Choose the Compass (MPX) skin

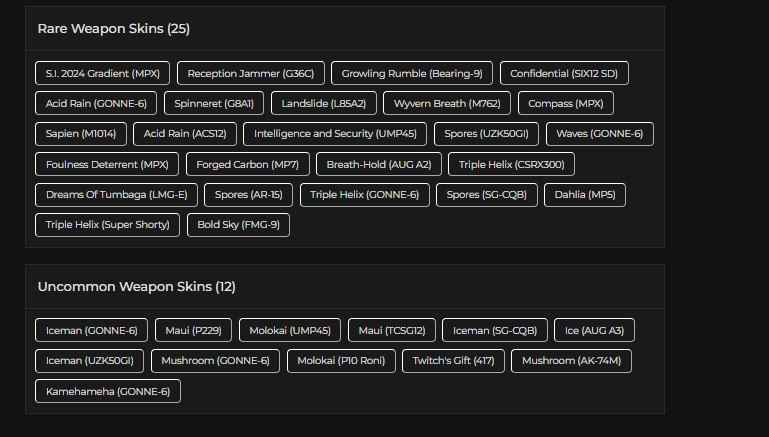point(566,103)
